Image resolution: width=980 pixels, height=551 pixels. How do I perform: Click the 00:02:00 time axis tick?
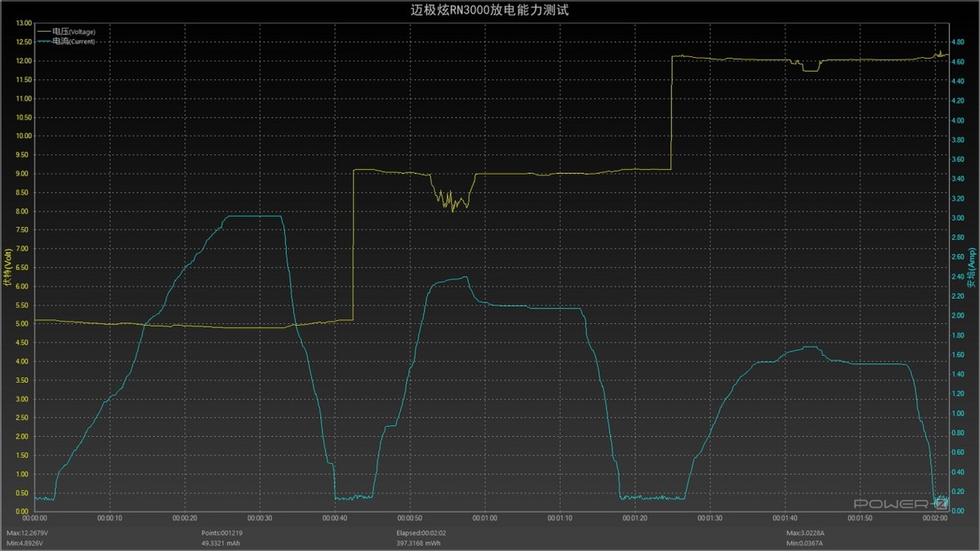pos(935,518)
